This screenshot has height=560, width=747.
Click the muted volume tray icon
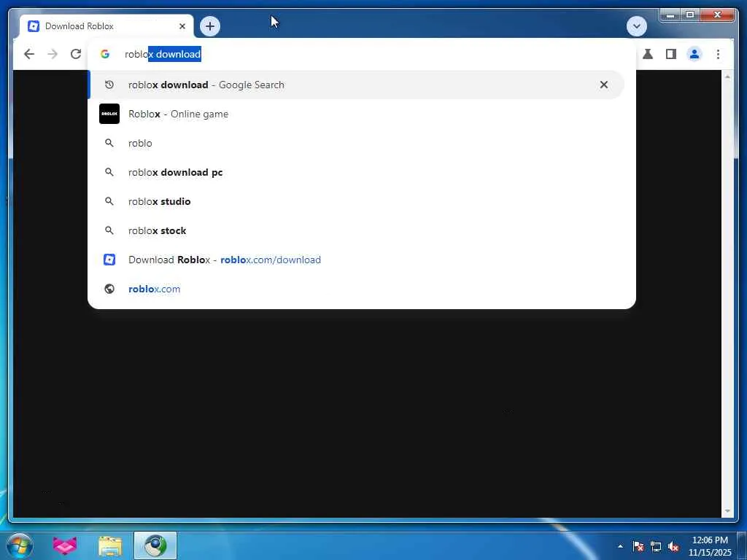coord(673,546)
